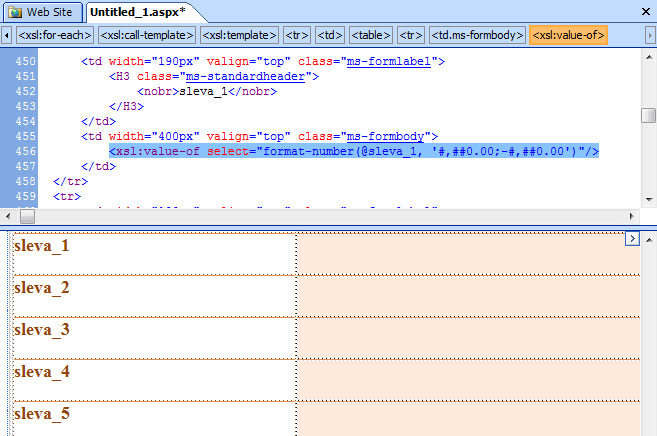Select the xsl:call-template tag breadcrumb
Image resolution: width=657 pixels, height=436 pixels.
click(x=147, y=35)
